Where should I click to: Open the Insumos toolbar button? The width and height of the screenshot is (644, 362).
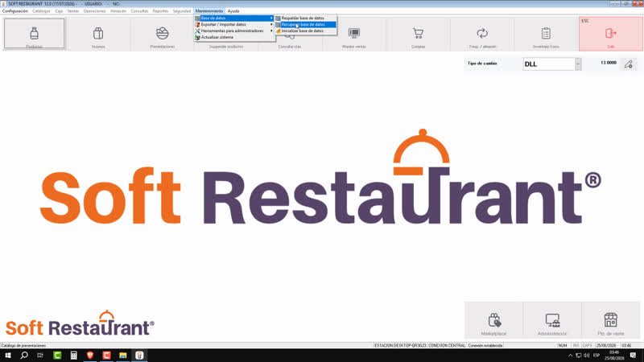[x=98, y=34]
